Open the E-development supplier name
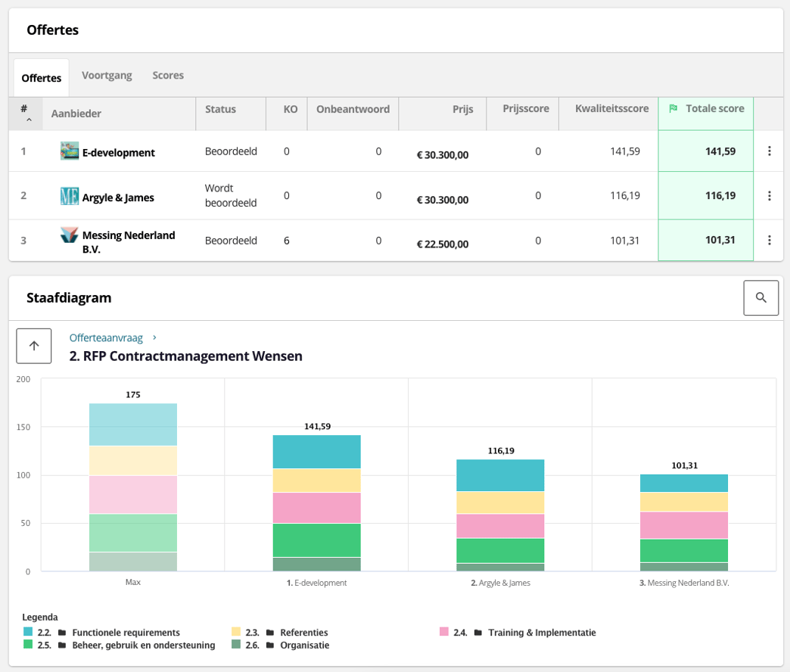Image resolution: width=790 pixels, height=672 pixels. coord(118,153)
